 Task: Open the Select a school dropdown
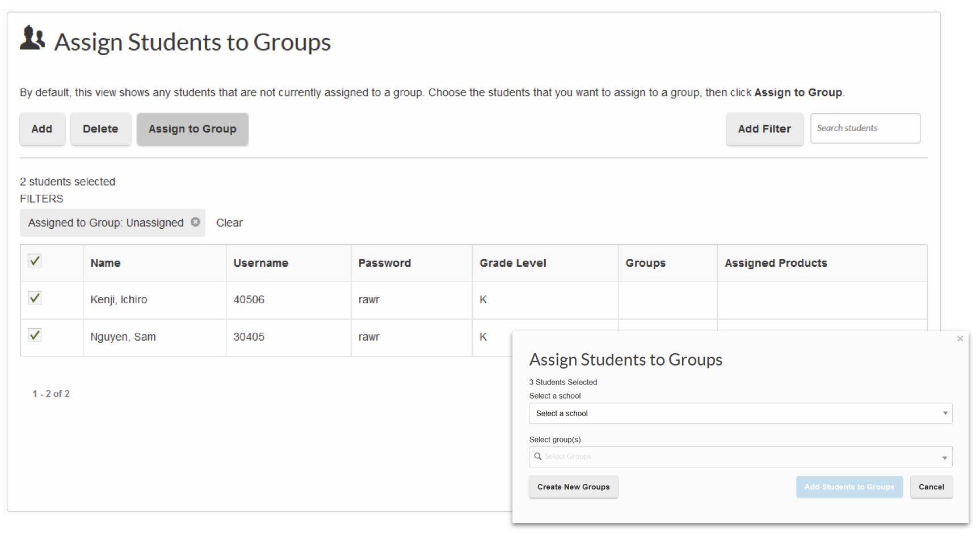pos(738,413)
